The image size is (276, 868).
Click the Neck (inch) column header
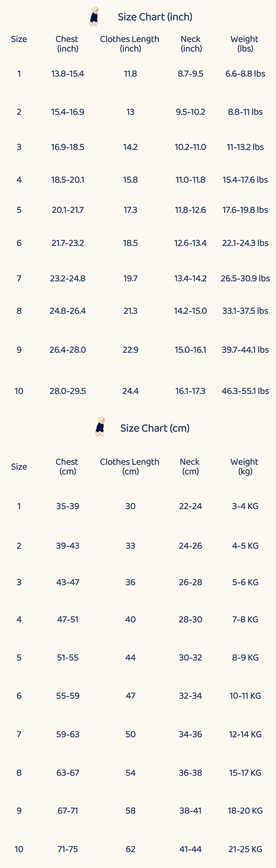tap(191, 44)
